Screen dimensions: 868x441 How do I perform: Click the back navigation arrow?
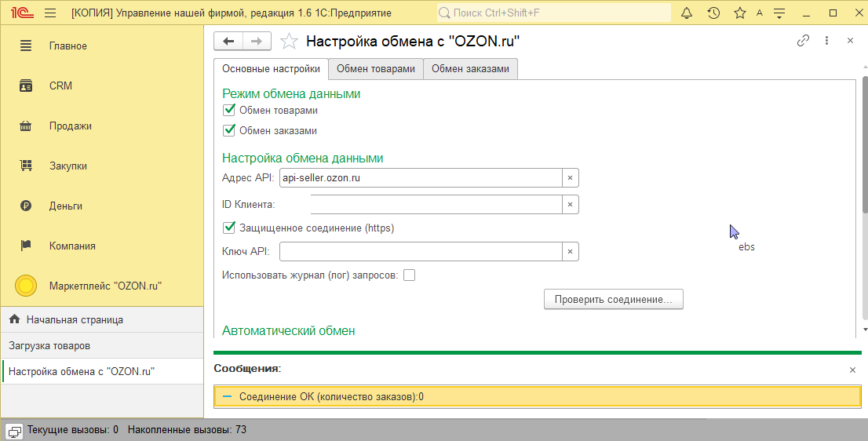(x=228, y=42)
